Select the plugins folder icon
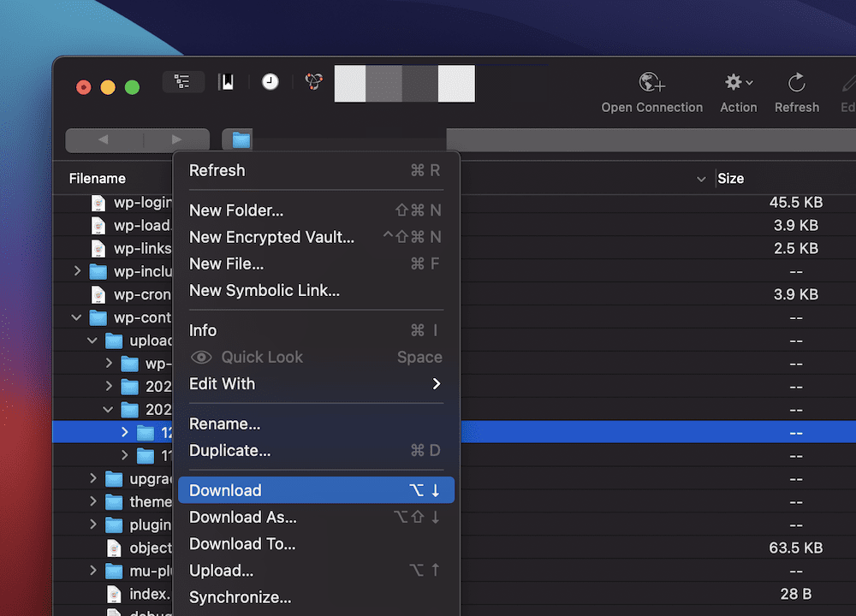 114,524
